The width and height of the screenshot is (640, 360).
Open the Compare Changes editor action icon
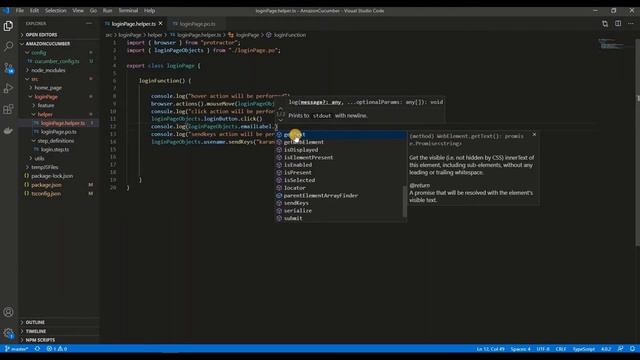point(605,24)
